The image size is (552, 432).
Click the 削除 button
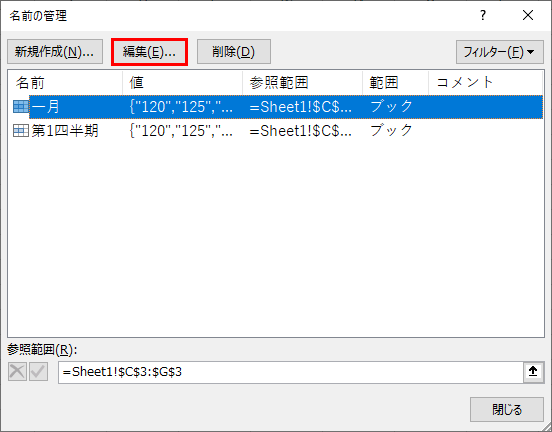(234, 52)
